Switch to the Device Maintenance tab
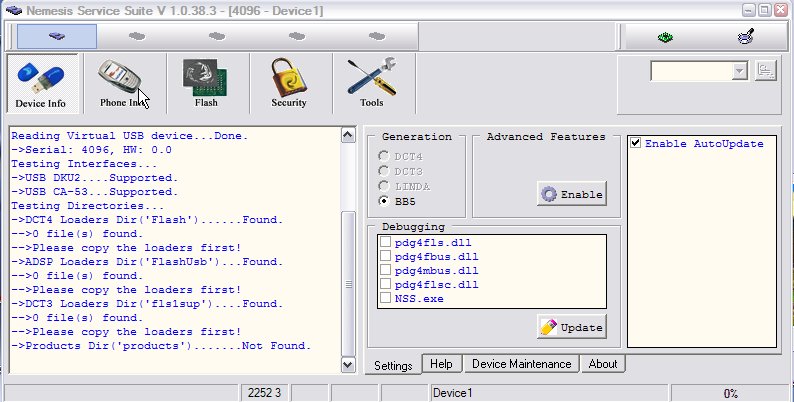Screen dimensions: 794x402 point(522,364)
